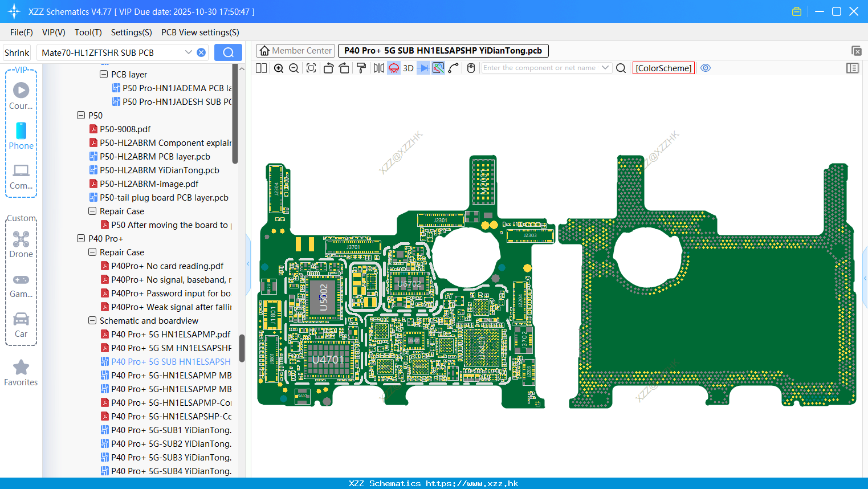Open the ColorScheme settings
Image resolution: width=868 pixels, height=489 pixels.
(663, 68)
